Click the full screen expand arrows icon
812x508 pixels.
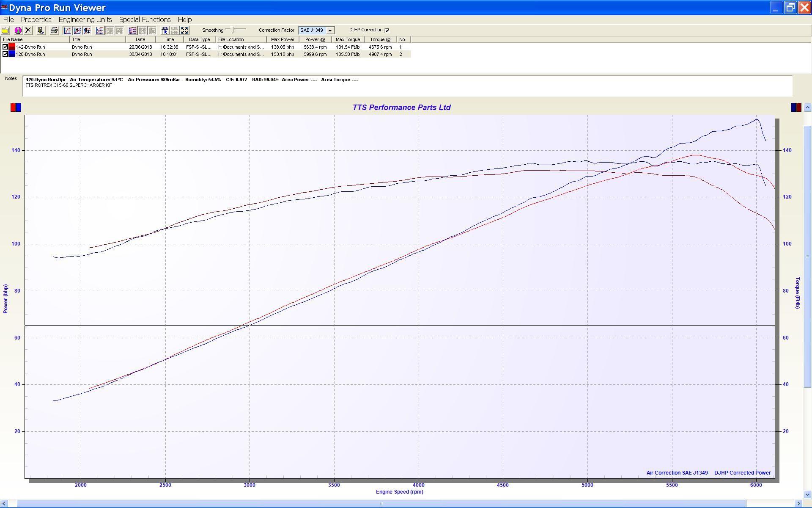pyautogui.click(x=184, y=30)
